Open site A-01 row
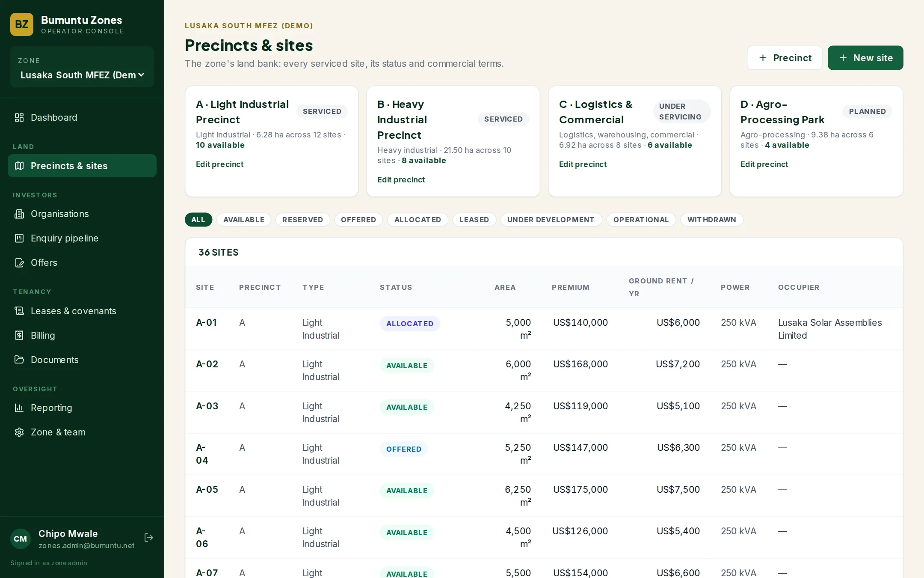This screenshot has height=578, width=924. coord(544,329)
